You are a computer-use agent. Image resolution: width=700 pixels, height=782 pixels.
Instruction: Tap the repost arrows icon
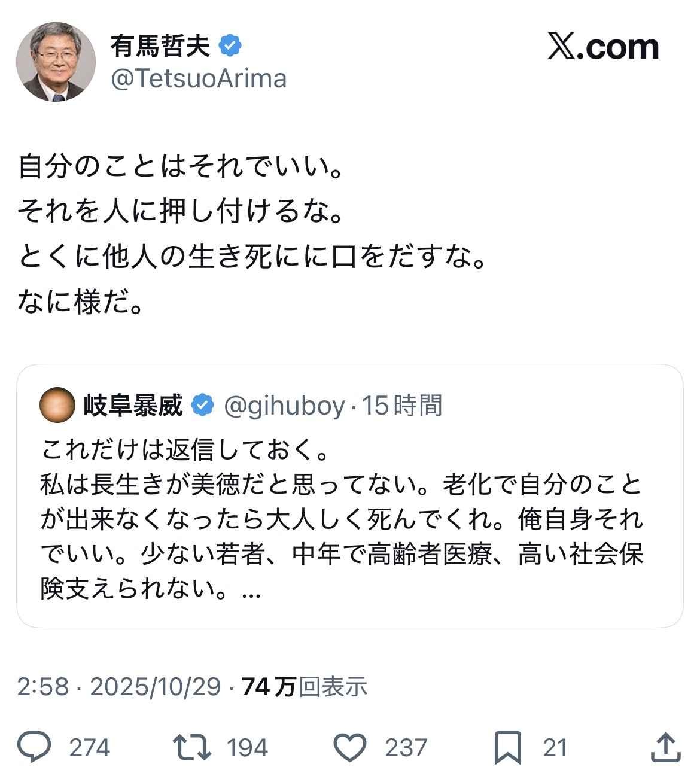coord(191,747)
